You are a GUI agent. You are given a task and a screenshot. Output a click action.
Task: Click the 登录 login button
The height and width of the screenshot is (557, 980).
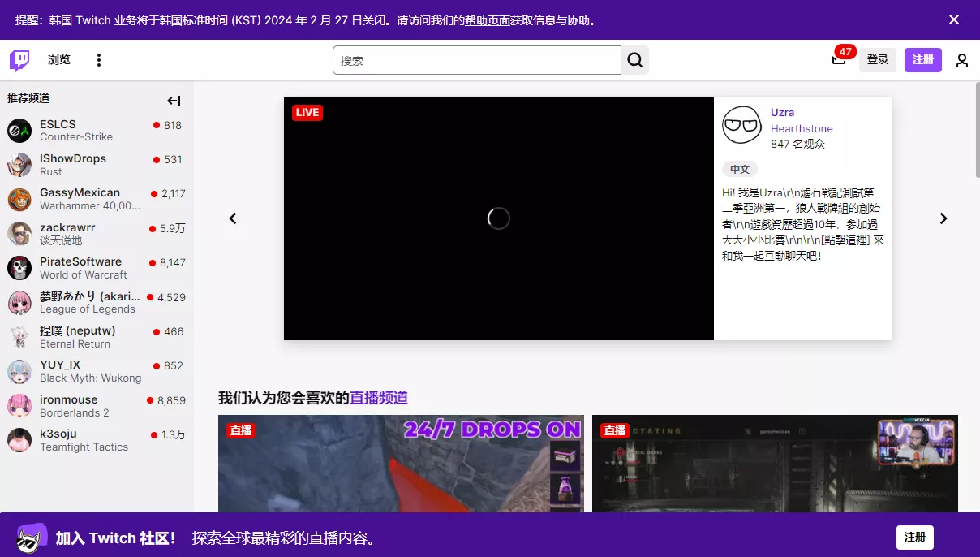pos(878,59)
